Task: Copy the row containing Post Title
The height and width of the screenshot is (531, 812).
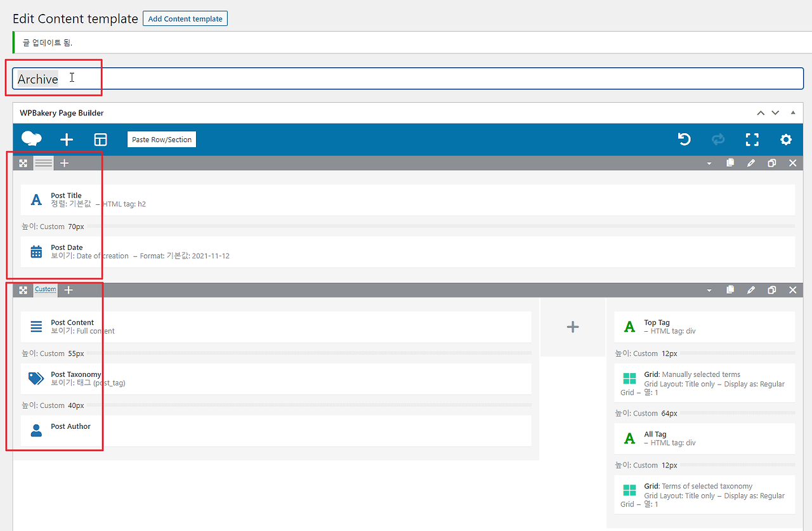Action: [x=730, y=163]
